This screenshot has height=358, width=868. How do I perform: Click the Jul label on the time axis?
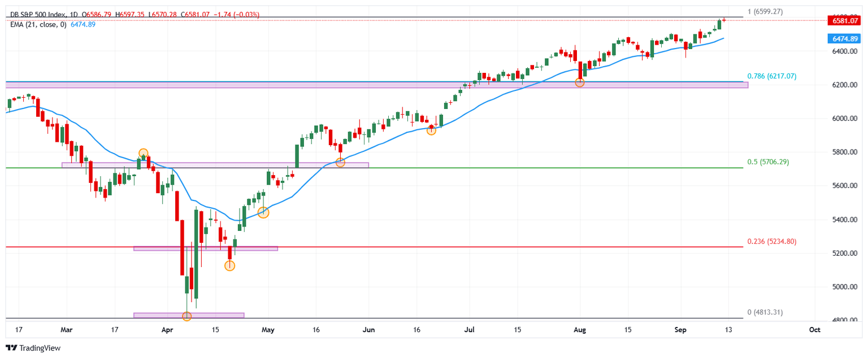click(x=469, y=330)
